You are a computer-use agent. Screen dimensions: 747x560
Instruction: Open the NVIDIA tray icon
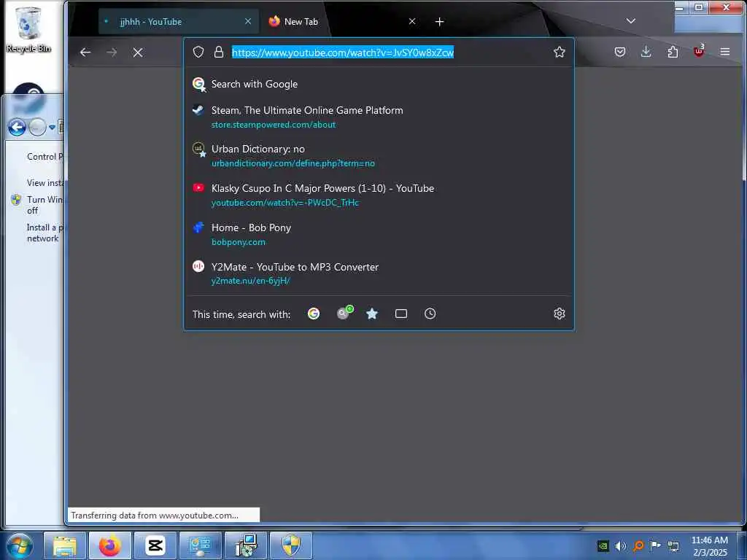603,545
